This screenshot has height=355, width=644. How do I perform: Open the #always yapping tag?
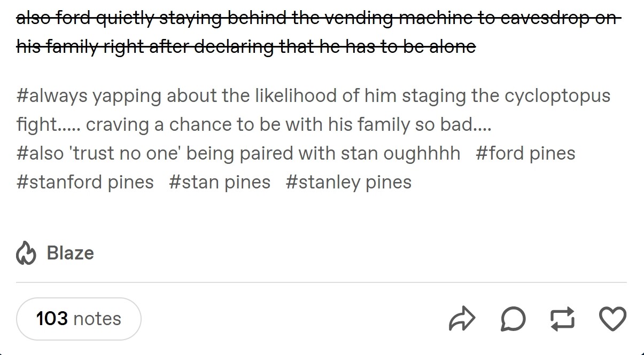click(x=313, y=96)
